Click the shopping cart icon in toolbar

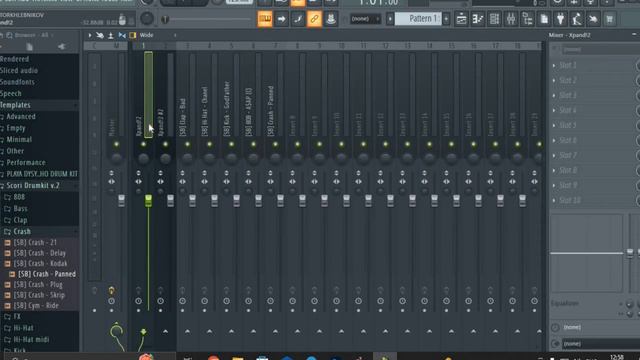coord(610,19)
